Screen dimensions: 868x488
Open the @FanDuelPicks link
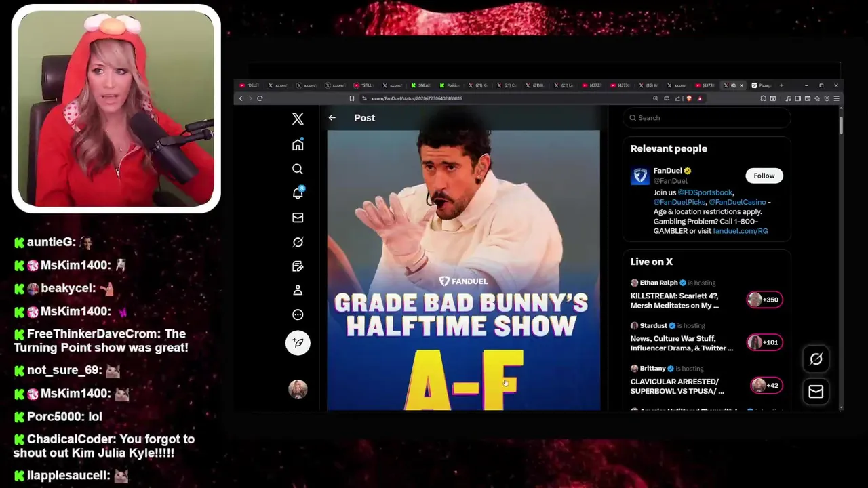point(679,202)
